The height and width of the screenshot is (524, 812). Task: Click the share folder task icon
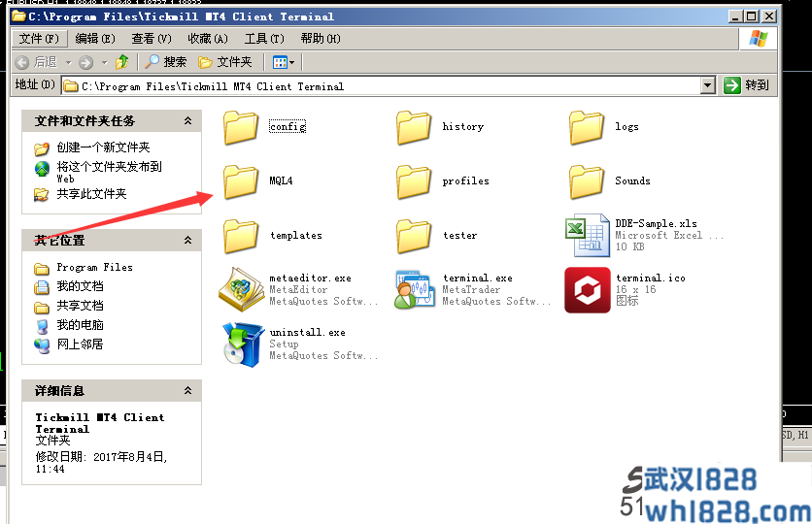42,195
